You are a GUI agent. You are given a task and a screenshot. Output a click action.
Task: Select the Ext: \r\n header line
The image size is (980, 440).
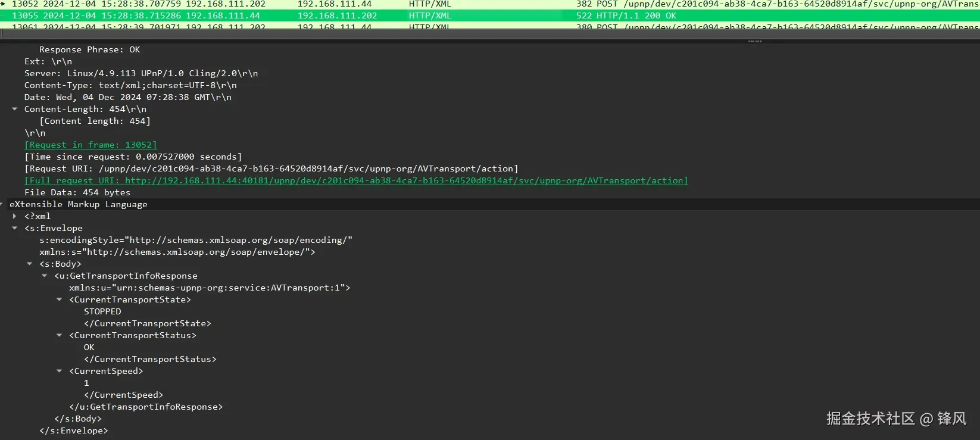[x=48, y=61]
